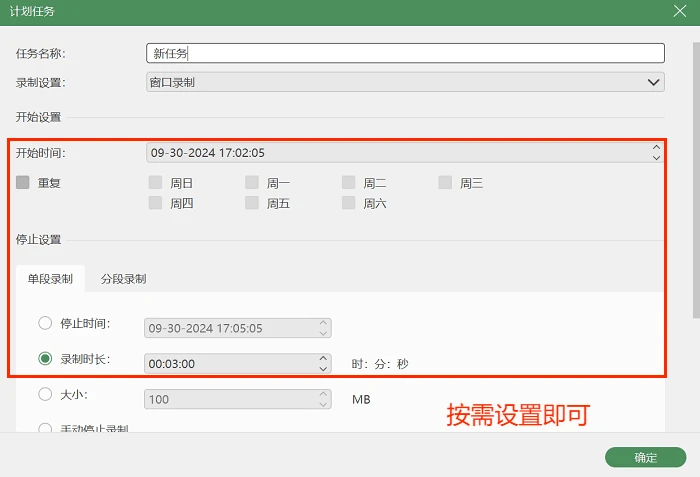Click the down arrow of 开始时间 stepper
Viewport: 700px width, 477px height.
pos(656,158)
